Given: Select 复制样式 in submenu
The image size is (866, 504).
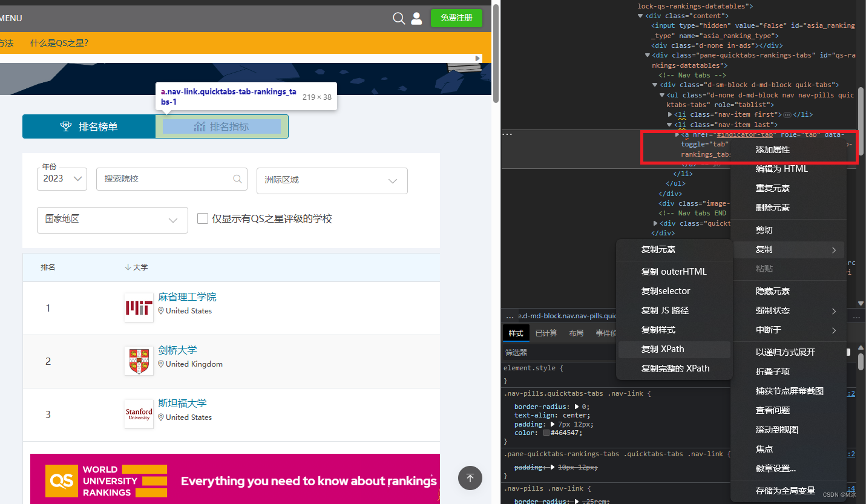Looking at the screenshot, I should [674, 330].
